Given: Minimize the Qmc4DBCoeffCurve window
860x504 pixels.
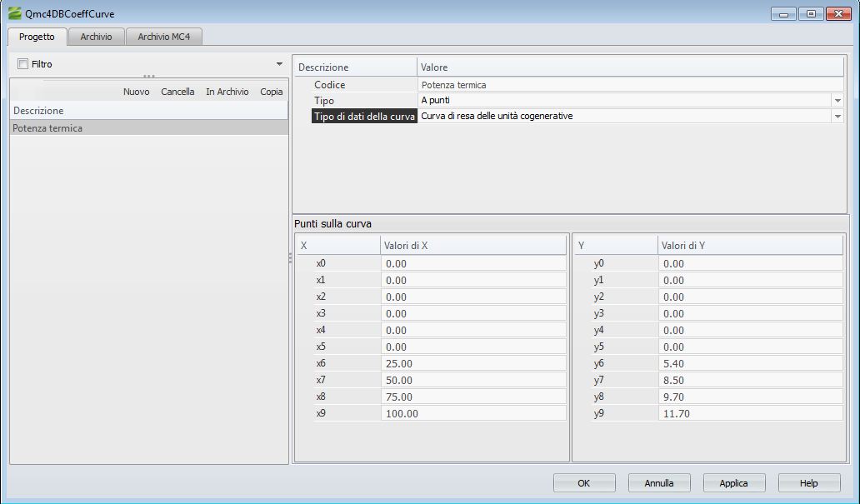Looking at the screenshot, I should (x=784, y=13).
